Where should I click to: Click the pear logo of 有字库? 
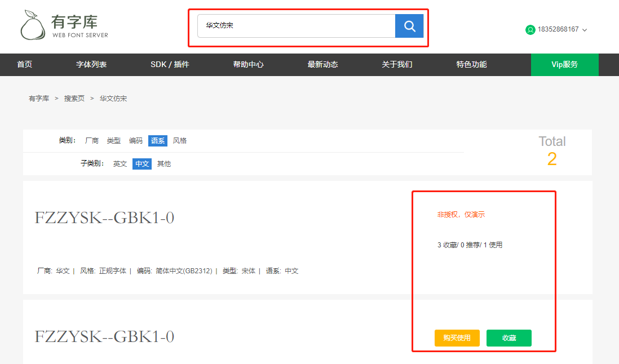(x=33, y=25)
